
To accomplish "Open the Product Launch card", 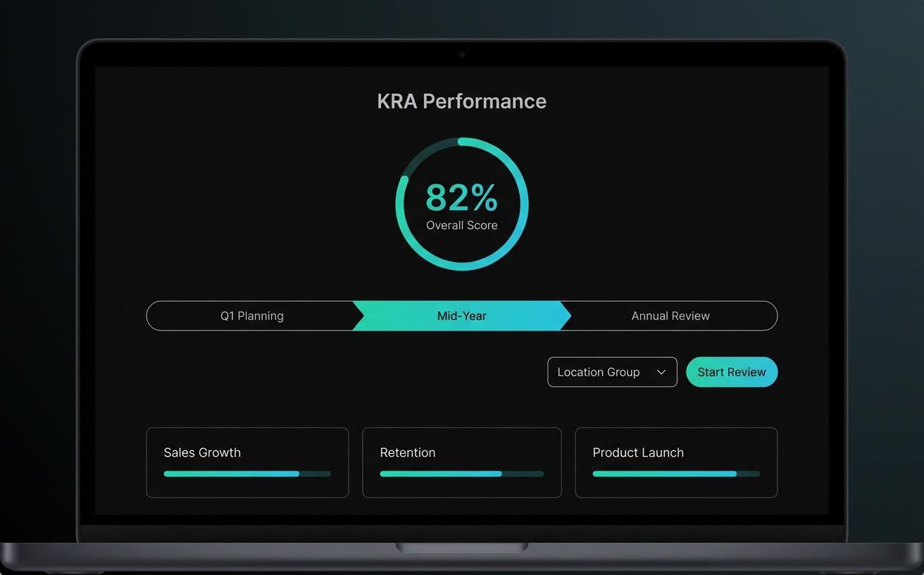I will tap(676, 462).
